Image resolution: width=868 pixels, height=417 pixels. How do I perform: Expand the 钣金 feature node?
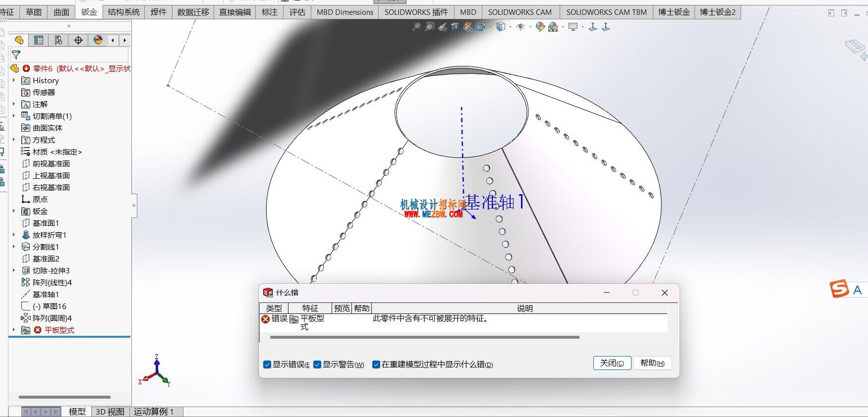(14, 211)
